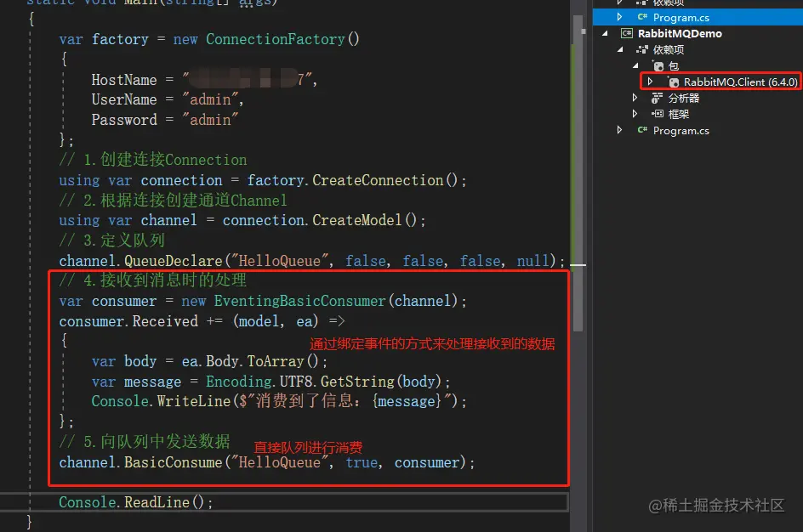The width and height of the screenshot is (803, 532).
Task: Click the null argument in QueueDeclare
Action: pyautogui.click(x=532, y=261)
